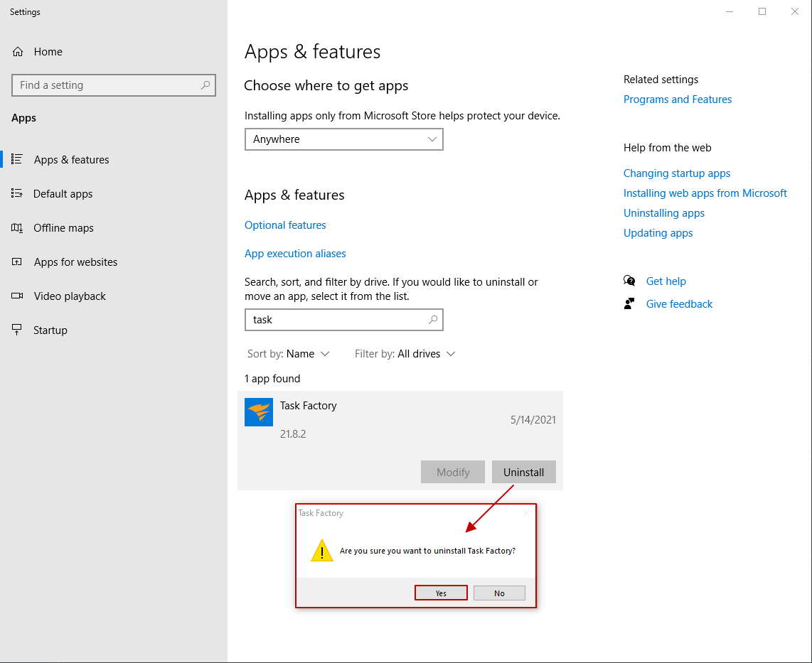The height and width of the screenshot is (663, 812).
Task: Click inside the app search field showing task
Action: [343, 320]
